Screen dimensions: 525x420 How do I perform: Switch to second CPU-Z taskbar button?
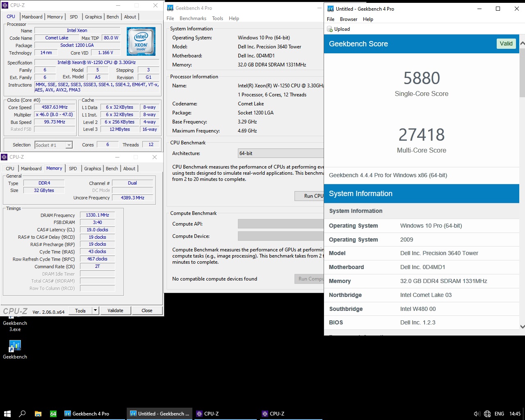coord(291,413)
